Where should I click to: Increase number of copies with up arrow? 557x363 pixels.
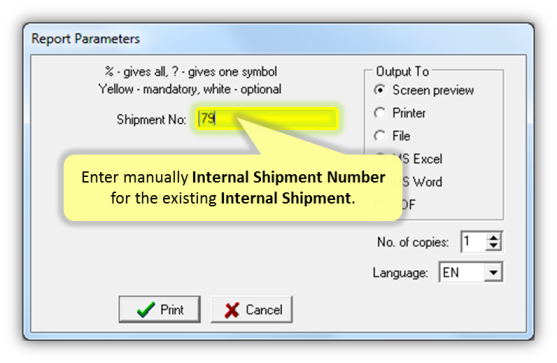tap(493, 238)
